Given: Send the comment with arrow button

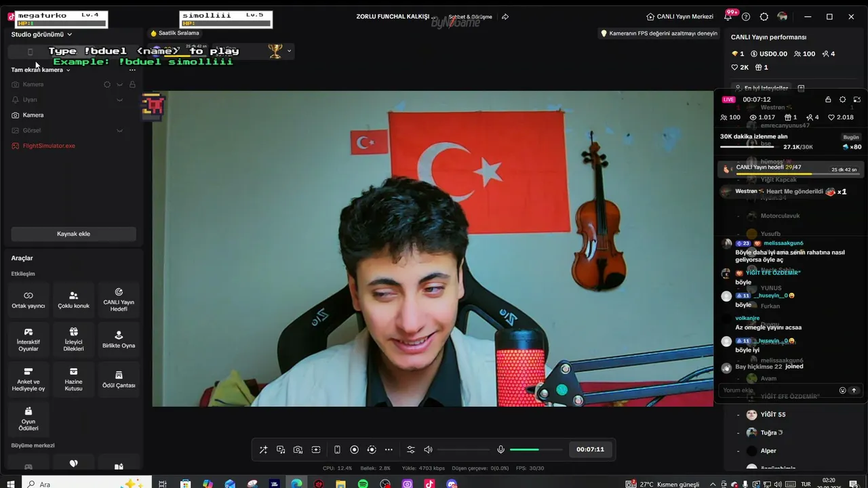Looking at the screenshot, I should [854, 390].
